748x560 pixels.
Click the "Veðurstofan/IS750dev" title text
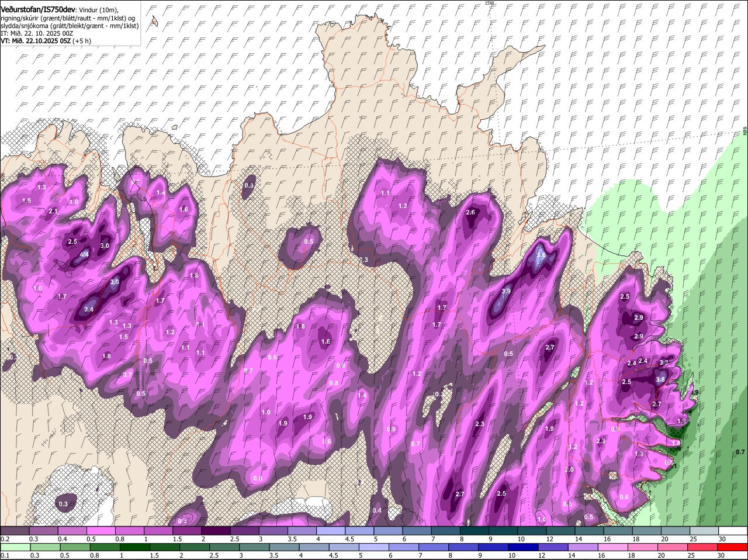click(x=38, y=10)
